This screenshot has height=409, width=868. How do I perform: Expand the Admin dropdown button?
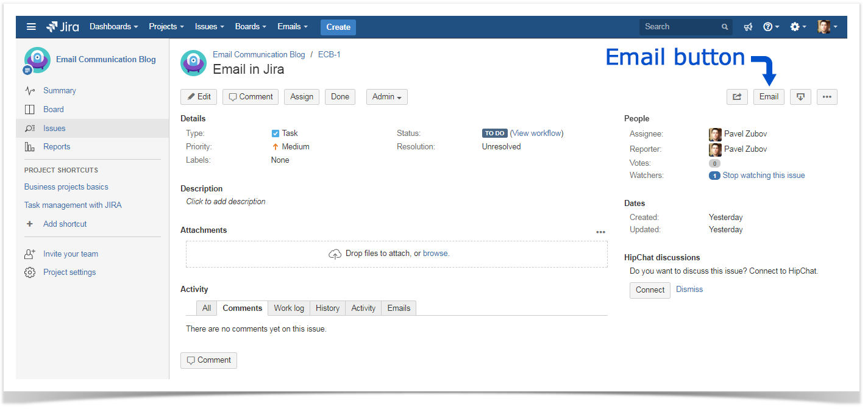click(387, 97)
